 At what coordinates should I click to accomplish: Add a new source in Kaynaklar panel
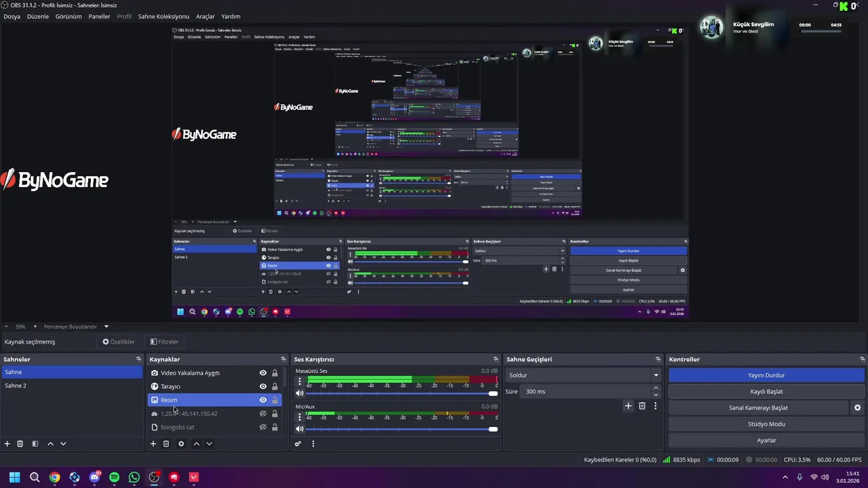coord(153,444)
